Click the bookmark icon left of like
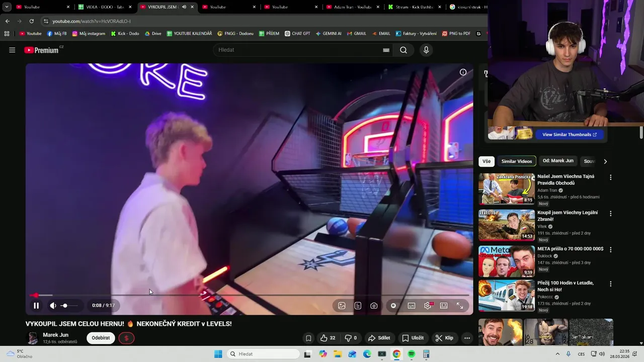This screenshot has height=362, width=644. 308,338
